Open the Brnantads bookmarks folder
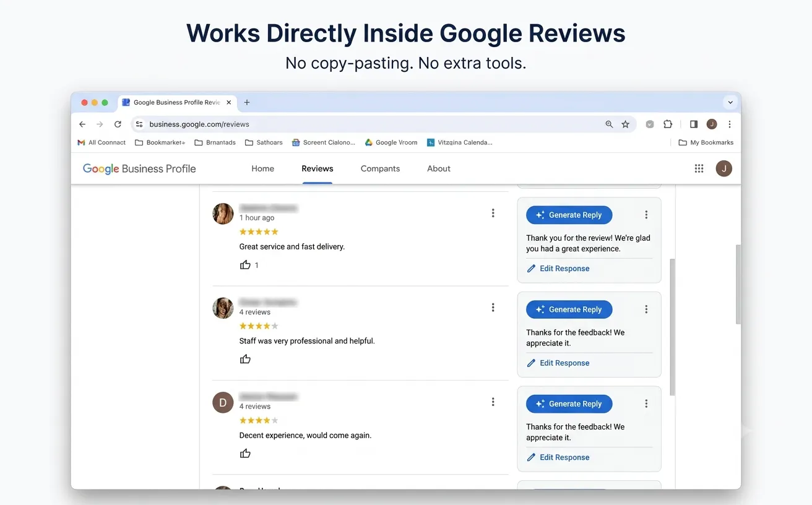The image size is (812, 505). [215, 142]
